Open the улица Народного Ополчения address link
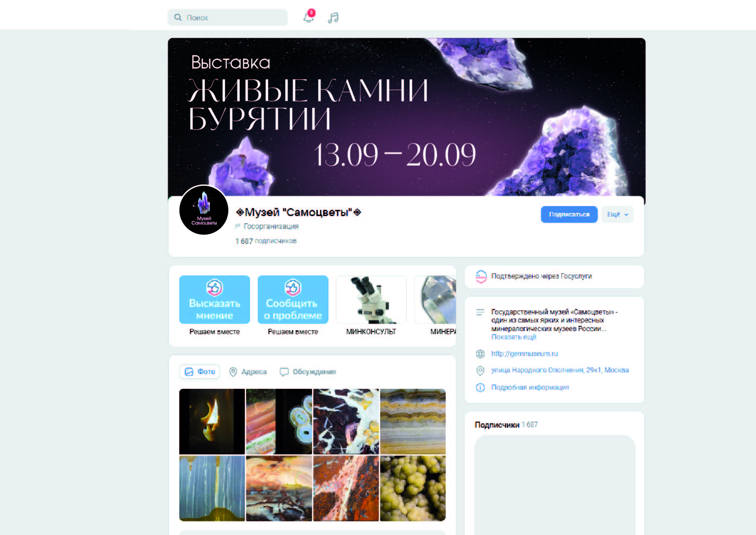The image size is (756, 535). pos(560,370)
